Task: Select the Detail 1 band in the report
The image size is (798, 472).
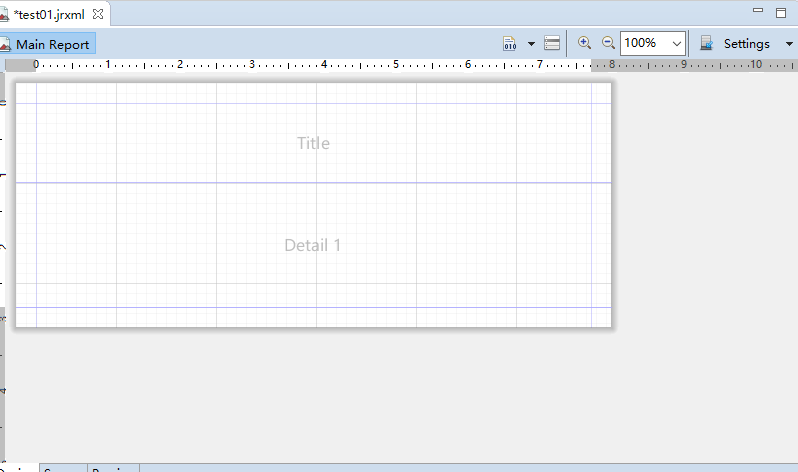Action: pyautogui.click(x=314, y=245)
